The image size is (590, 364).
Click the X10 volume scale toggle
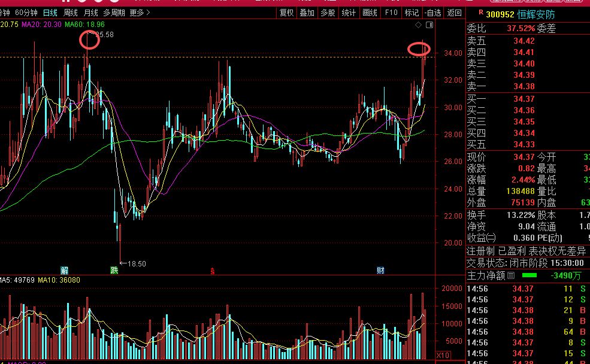coord(443,355)
